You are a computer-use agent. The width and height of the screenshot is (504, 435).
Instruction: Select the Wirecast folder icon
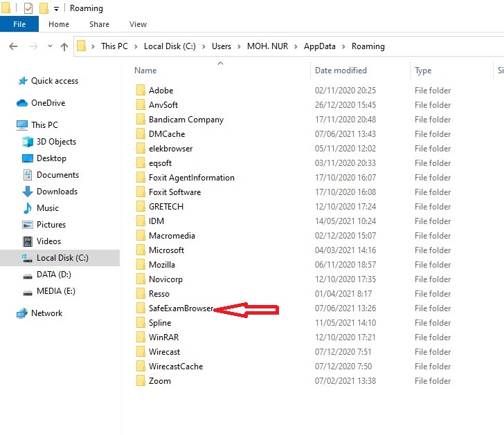(141, 351)
